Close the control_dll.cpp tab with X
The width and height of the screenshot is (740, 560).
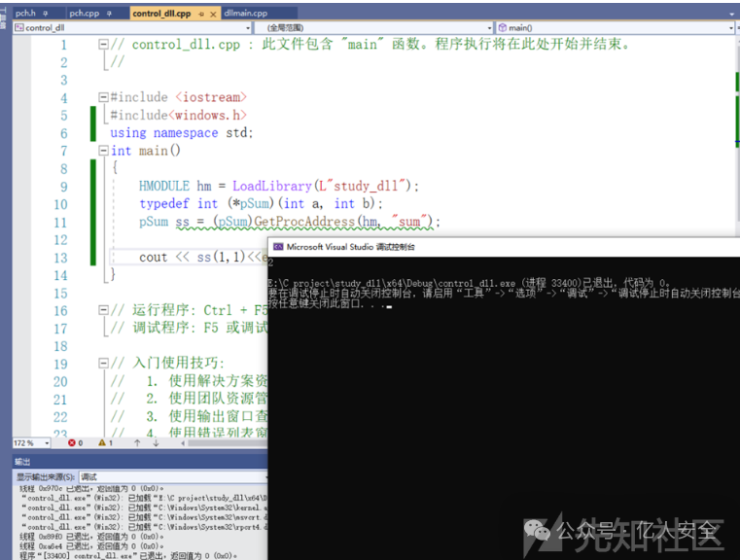213,14
